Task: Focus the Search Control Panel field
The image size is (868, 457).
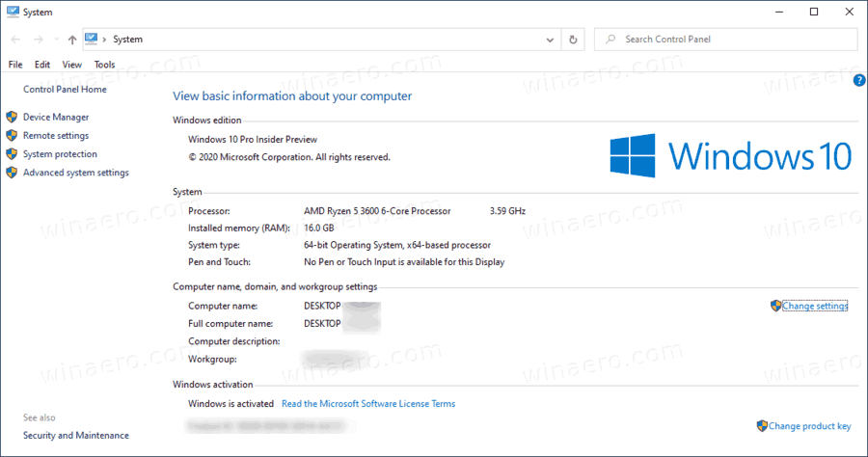Action: 725,40
